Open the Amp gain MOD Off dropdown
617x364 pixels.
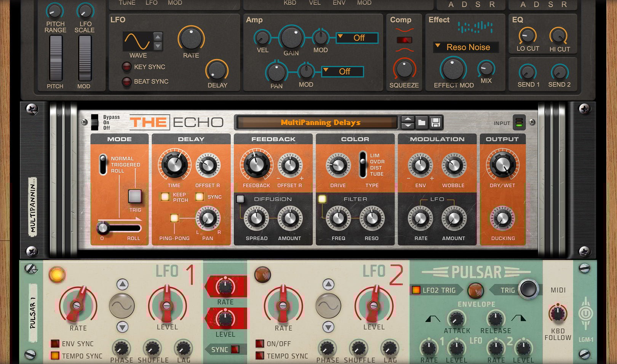[357, 38]
